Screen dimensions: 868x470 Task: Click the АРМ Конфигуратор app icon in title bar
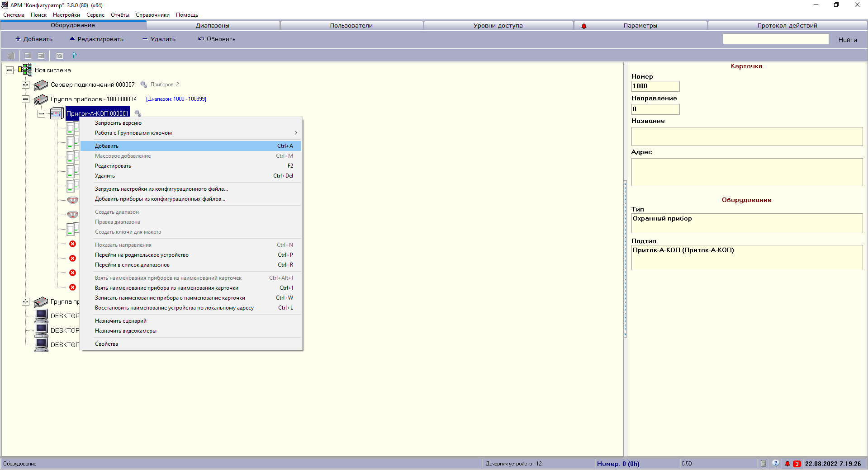click(5, 5)
